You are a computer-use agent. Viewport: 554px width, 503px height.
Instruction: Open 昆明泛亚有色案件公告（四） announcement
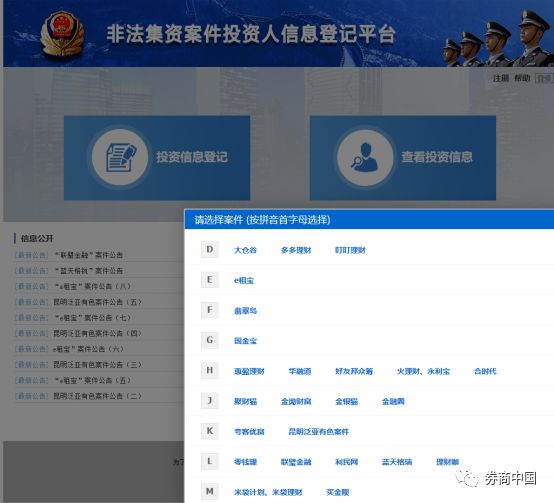pyautogui.click(x=98, y=333)
